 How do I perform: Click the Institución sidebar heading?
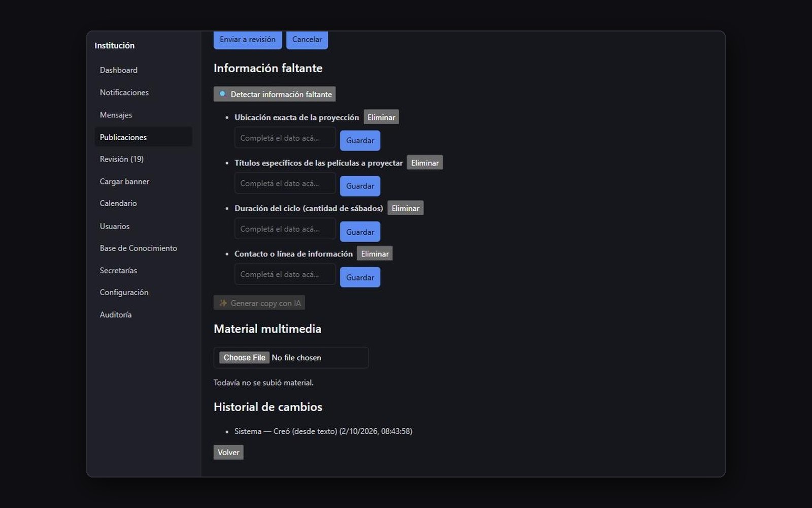coord(115,46)
